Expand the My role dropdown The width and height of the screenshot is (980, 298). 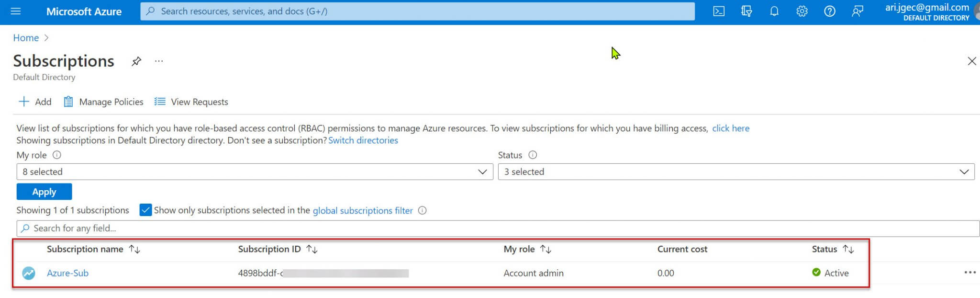(x=255, y=172)
